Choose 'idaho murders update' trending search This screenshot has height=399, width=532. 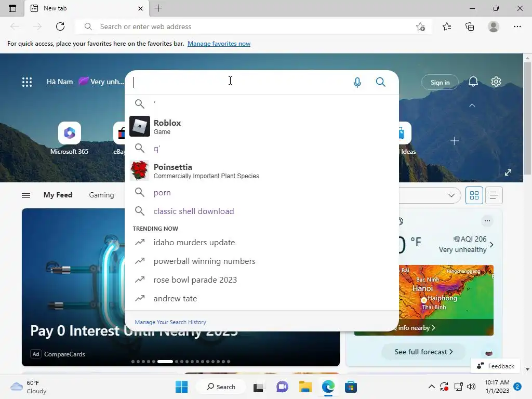click(262, 242)
